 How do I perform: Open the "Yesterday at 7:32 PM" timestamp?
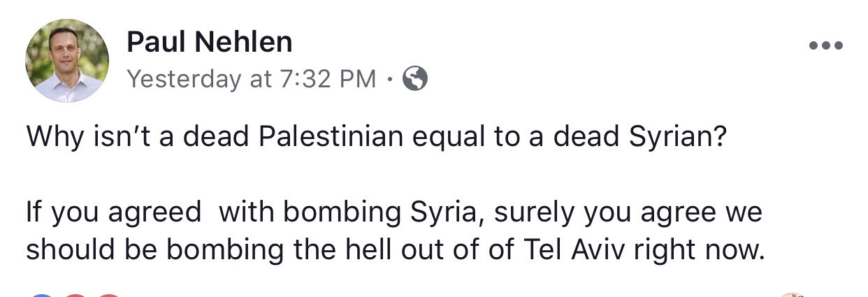pyautogui.click(x=252, y=79)
